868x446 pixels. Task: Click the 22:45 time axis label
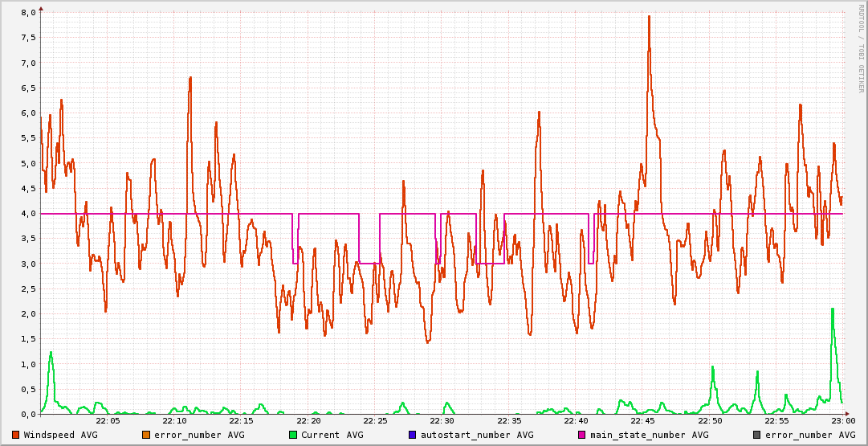[643, 420]
